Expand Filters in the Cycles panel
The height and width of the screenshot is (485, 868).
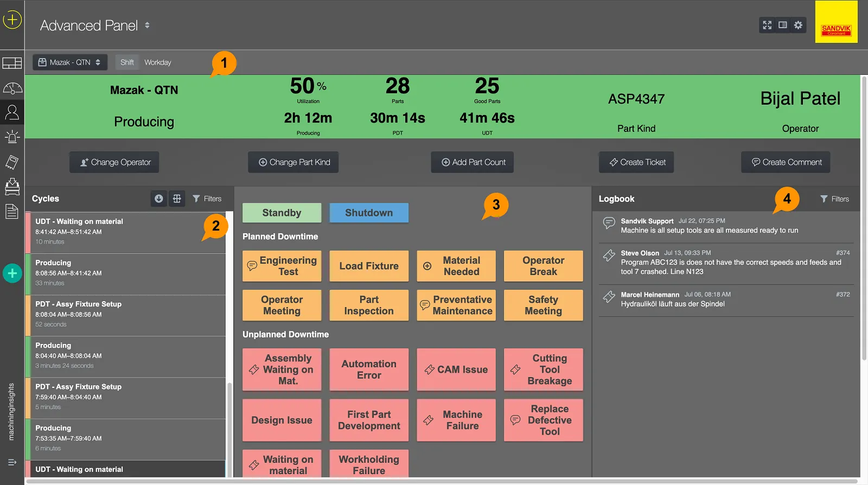(207, 199)
